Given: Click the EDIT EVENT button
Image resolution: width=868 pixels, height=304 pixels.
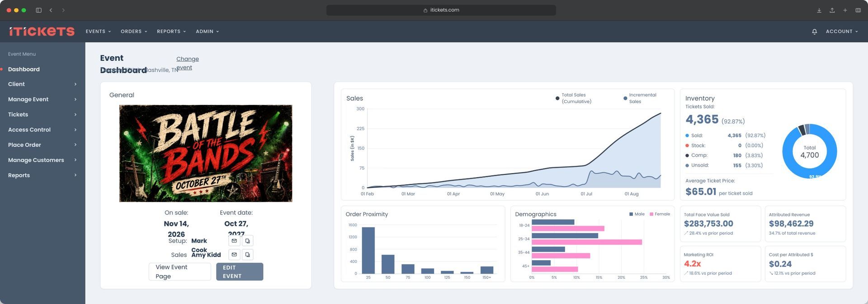Looking at the screenshot, I should [x=240, y=271].
